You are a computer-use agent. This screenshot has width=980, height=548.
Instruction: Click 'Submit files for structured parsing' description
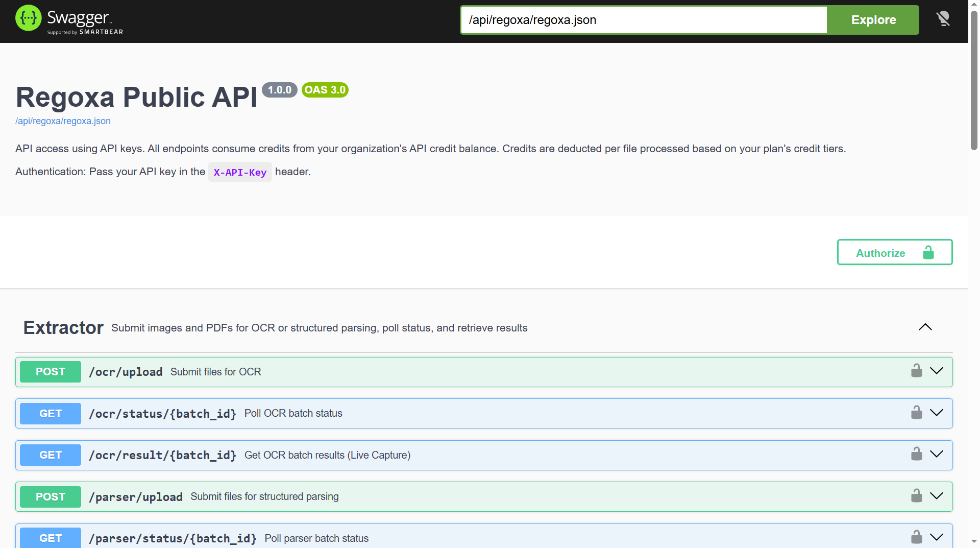265,496
